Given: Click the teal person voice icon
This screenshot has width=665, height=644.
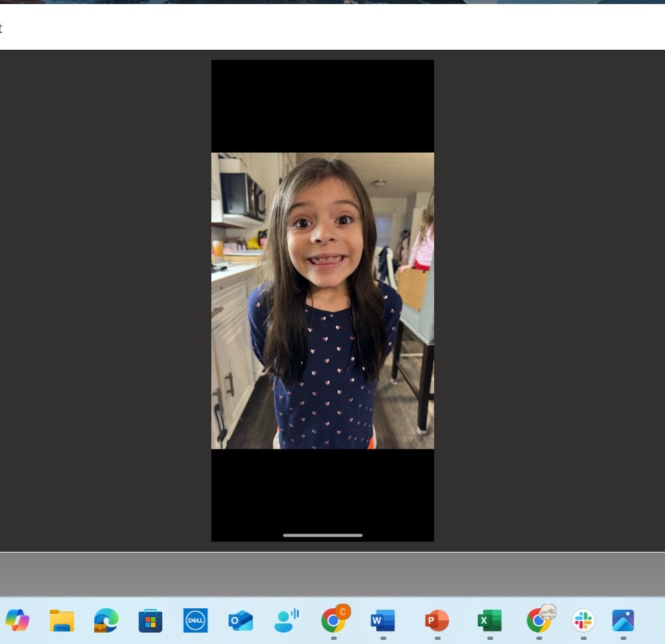Looking at the screenshot, I should coord(286,620).
